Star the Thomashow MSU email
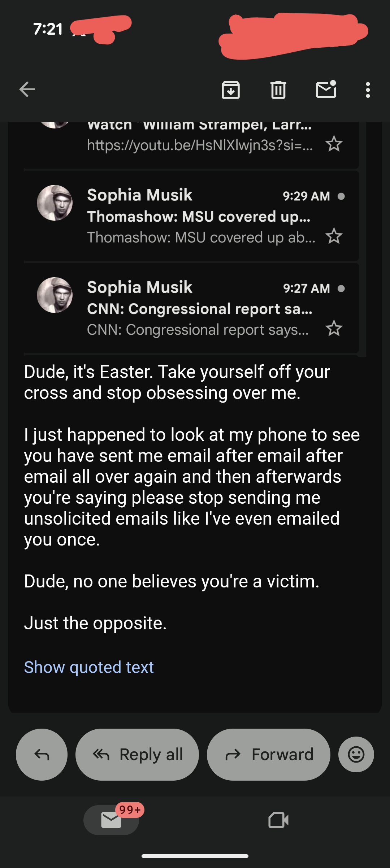Screen dimensions: 390x868 point(334,236)
